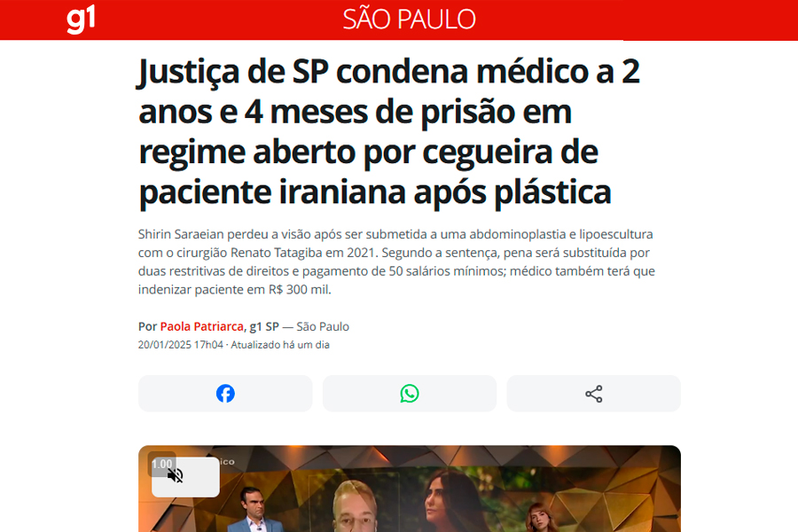The width and height of the screenshot is (798, 532).
Task: Share the article on Facebook
Action: (x=225, y=394)
